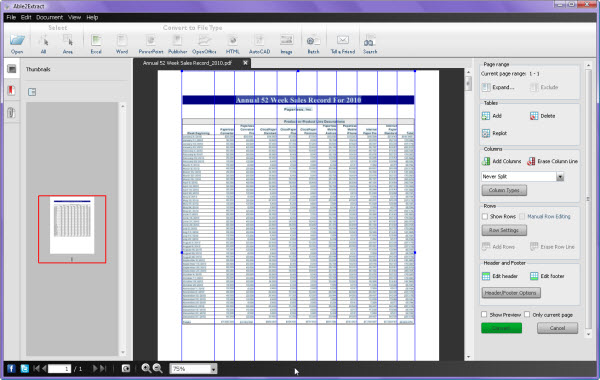The width and height of the screenshot is (600, 380).
Task: Click the page number input field
Action: [x=59, y=369]
